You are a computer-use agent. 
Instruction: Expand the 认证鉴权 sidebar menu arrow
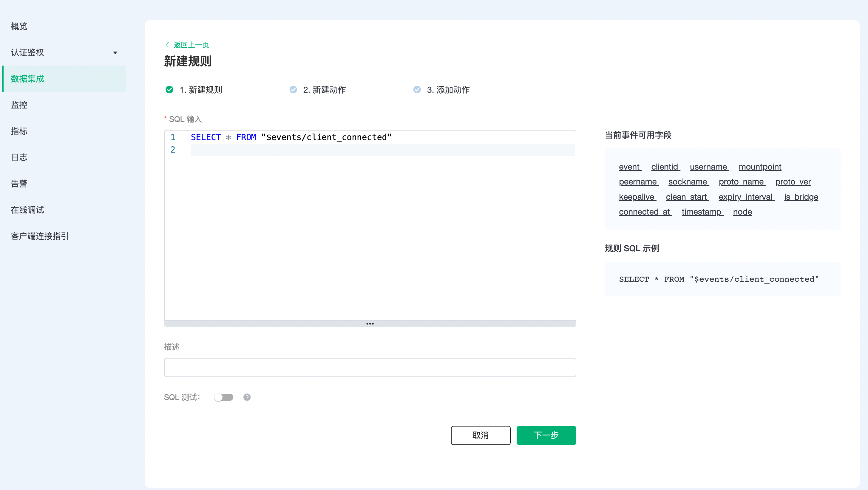[x=115, y=52]
